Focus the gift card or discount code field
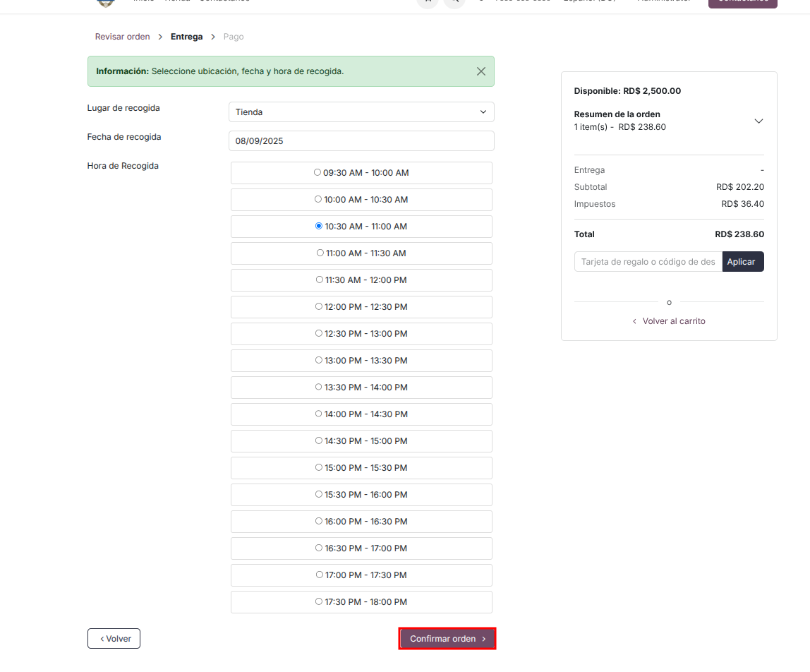This screenshot has width=810, height=672. [648, 262]
